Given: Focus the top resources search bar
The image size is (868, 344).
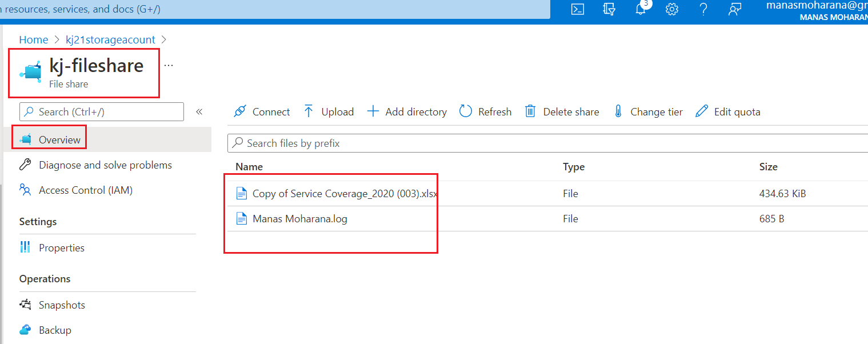Looking at the screenshot, I should [x=275, y=9].
